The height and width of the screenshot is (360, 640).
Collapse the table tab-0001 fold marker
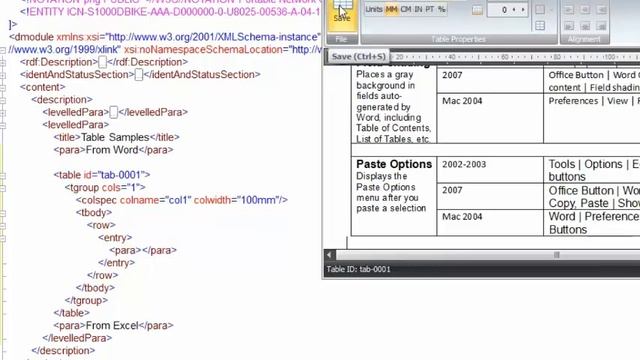(x=3, y=176)
